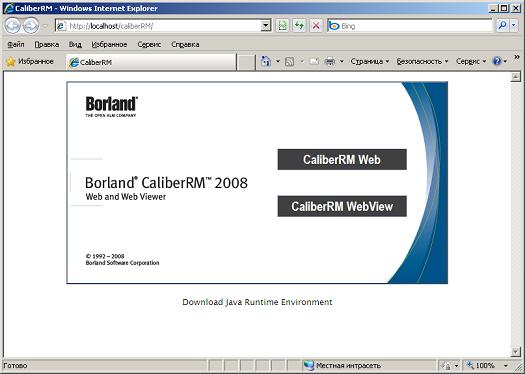
Task: Follow Download Java Runtime Environment link
Action: (x=257, y=302)
